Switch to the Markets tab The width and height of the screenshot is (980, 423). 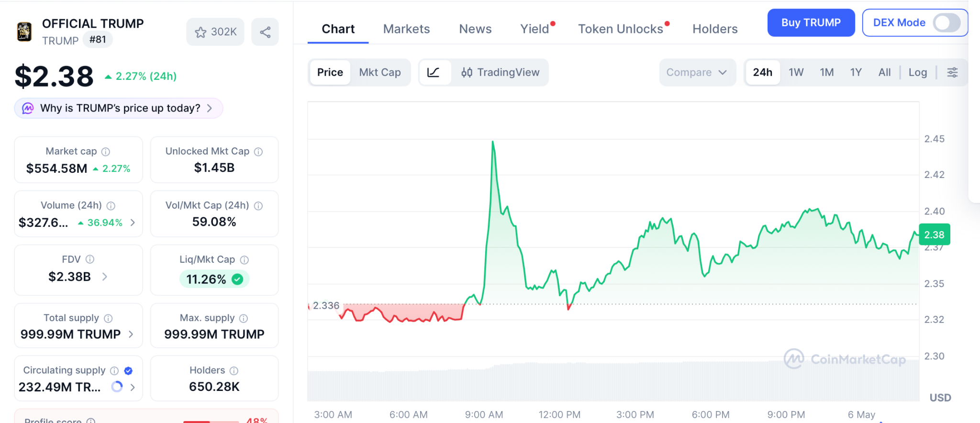tap(407, 29)
